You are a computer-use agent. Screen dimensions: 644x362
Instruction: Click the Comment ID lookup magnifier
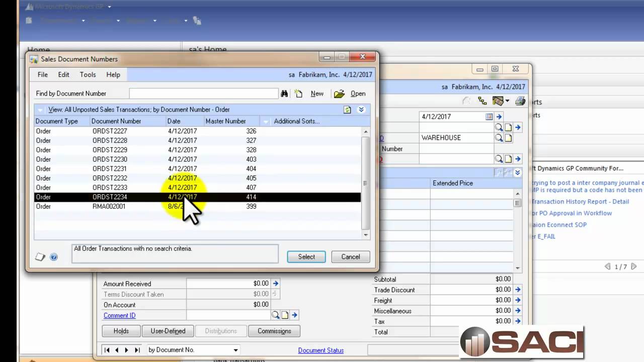[x=275, y=315]
